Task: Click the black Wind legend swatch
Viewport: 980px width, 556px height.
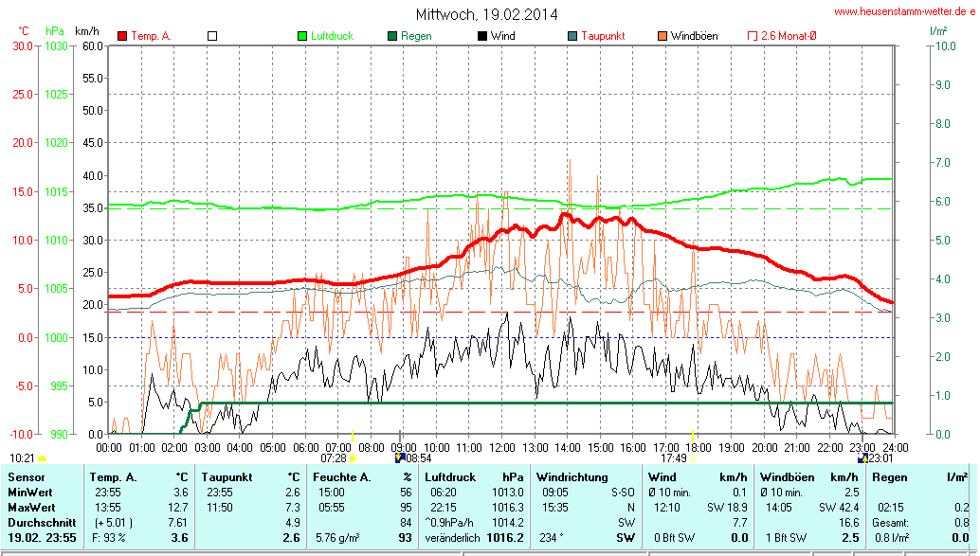Action: click(482, 36)
